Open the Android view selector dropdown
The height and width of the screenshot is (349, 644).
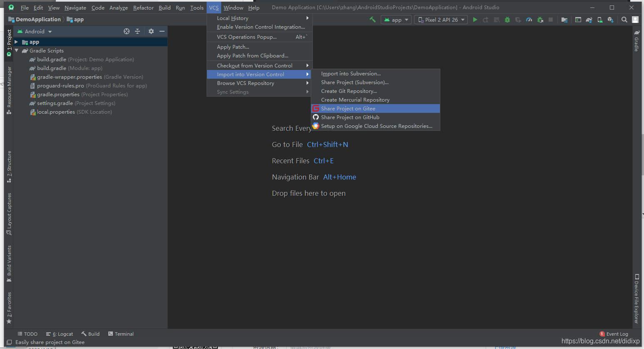35,31
